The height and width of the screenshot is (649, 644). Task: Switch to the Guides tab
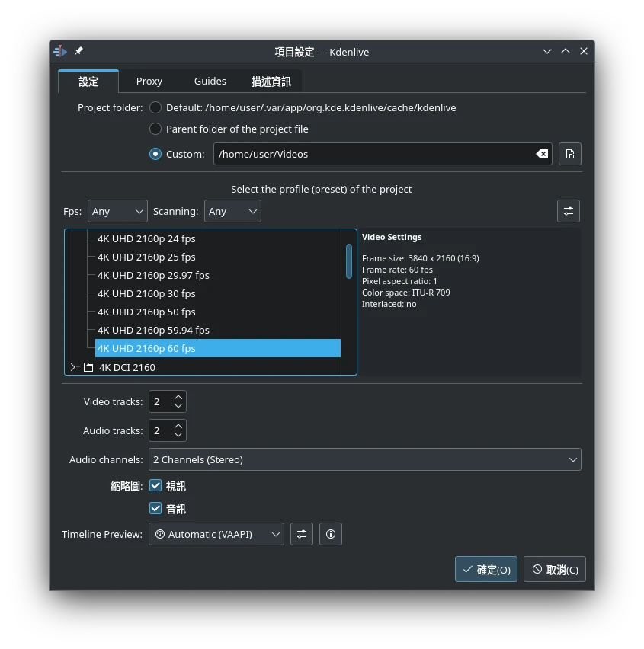coord(210,81)
